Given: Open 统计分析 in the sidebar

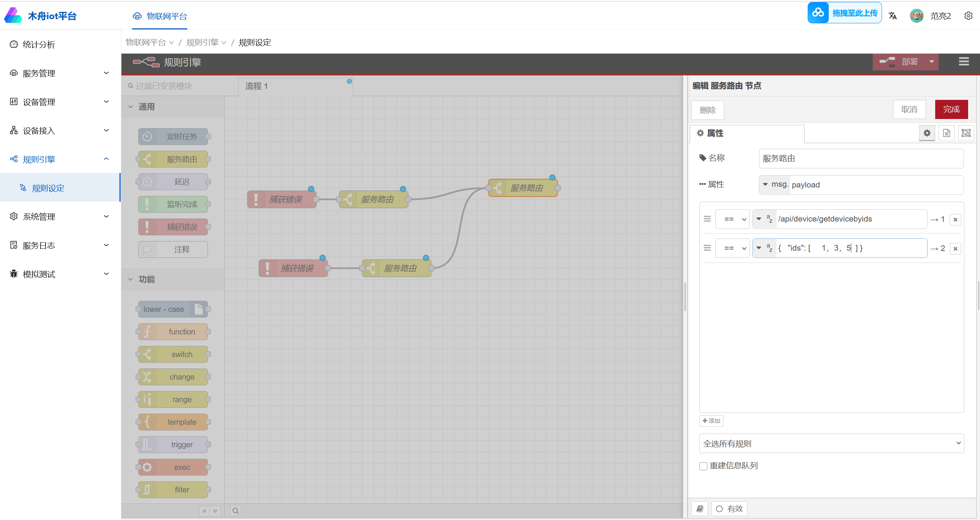Looking at the screenshot, I should point(39,44).
